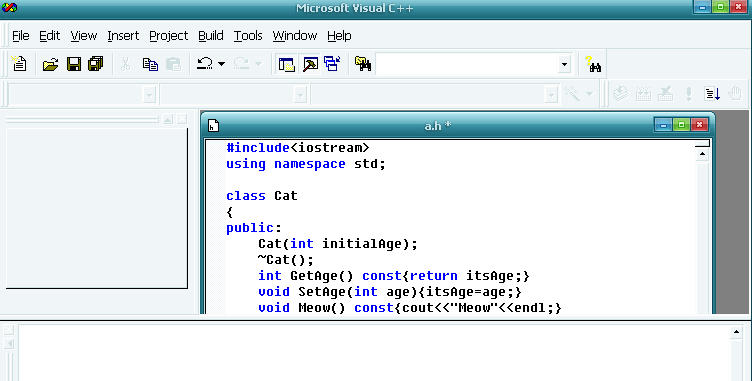
Task: Open the Tools menu
Action: pos(248,36)
